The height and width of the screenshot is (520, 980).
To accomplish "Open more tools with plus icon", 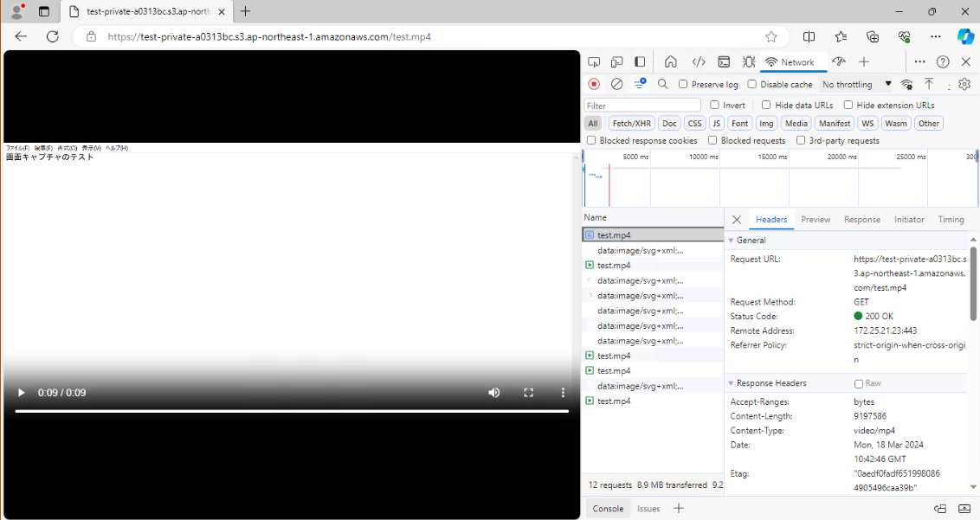I will [x=864, y=62].
